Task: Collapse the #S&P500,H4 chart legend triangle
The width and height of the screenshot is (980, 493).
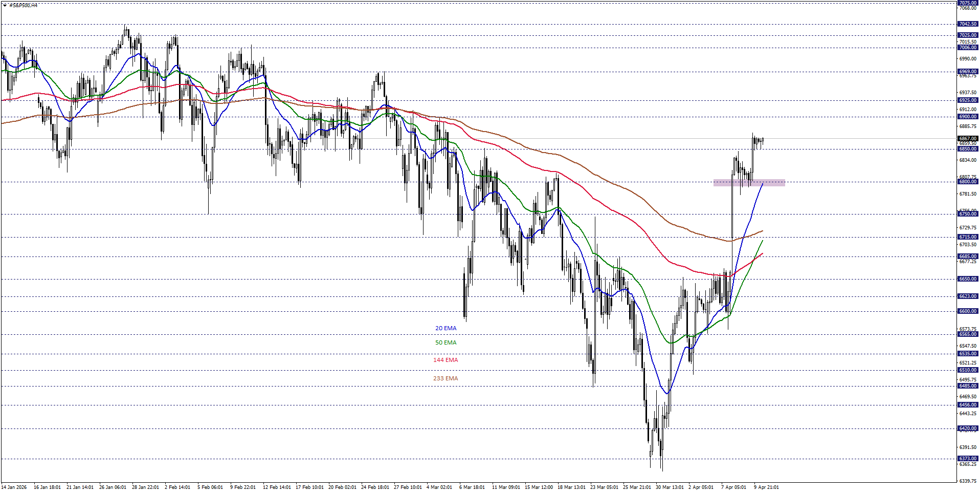Action: pos(5,5)
